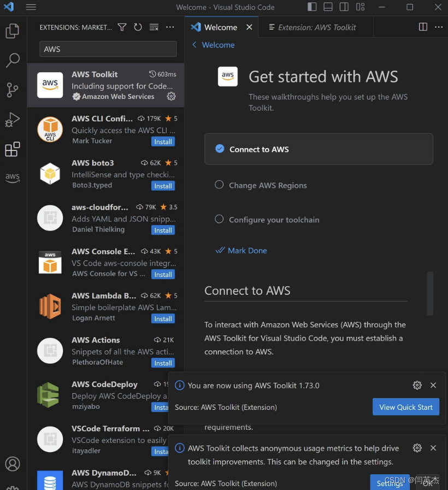Click Amazon Web Services publisher name
Image resolution: width=448 pixels, height=490 pixels.
(x=118, y=97)
